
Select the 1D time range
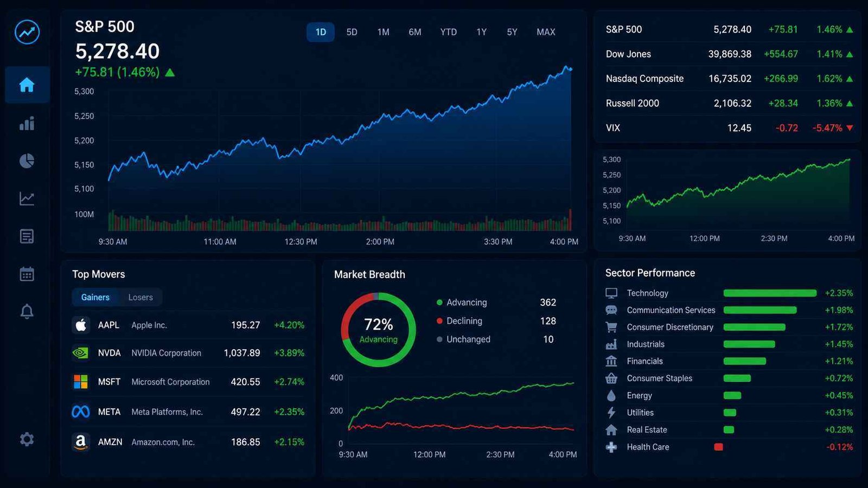(321, 32)
